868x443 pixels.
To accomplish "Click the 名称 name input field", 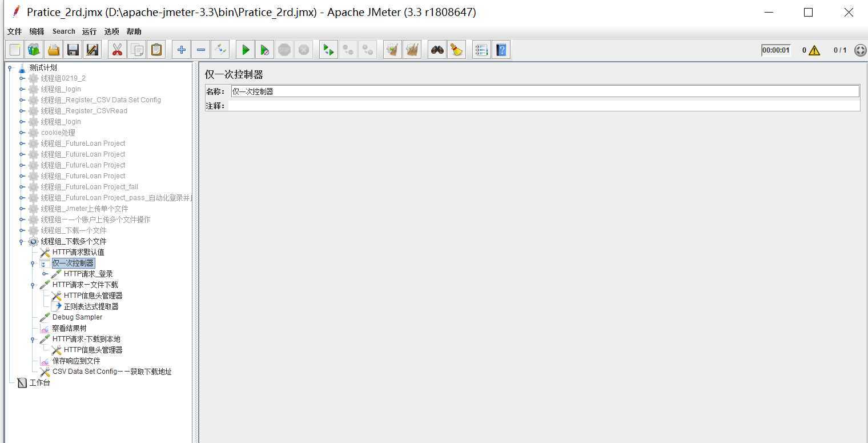I will click(545, 91).
